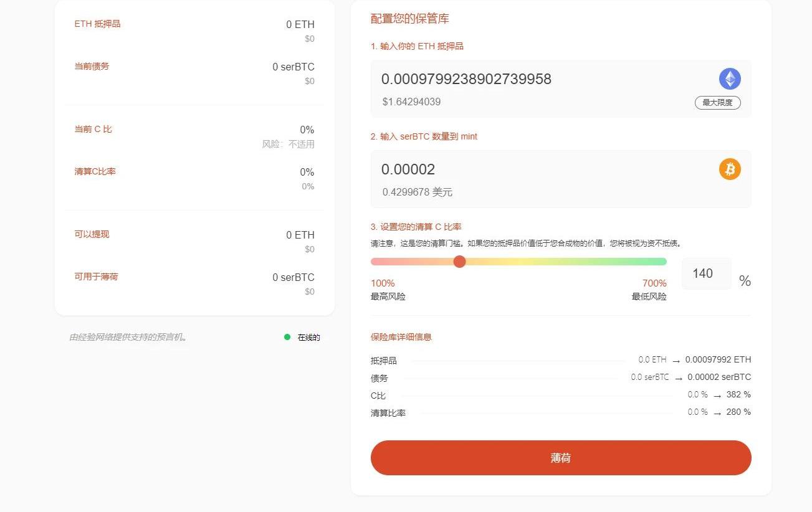Viewport: 812px width, 512px height.
Task: Click the green online status dot
Action: click(x=287, y=337)
